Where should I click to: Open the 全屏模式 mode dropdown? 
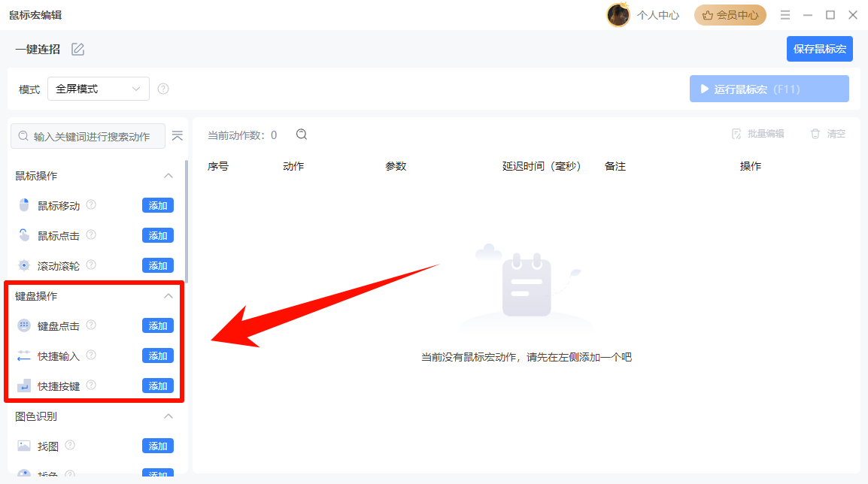(98, 88)
